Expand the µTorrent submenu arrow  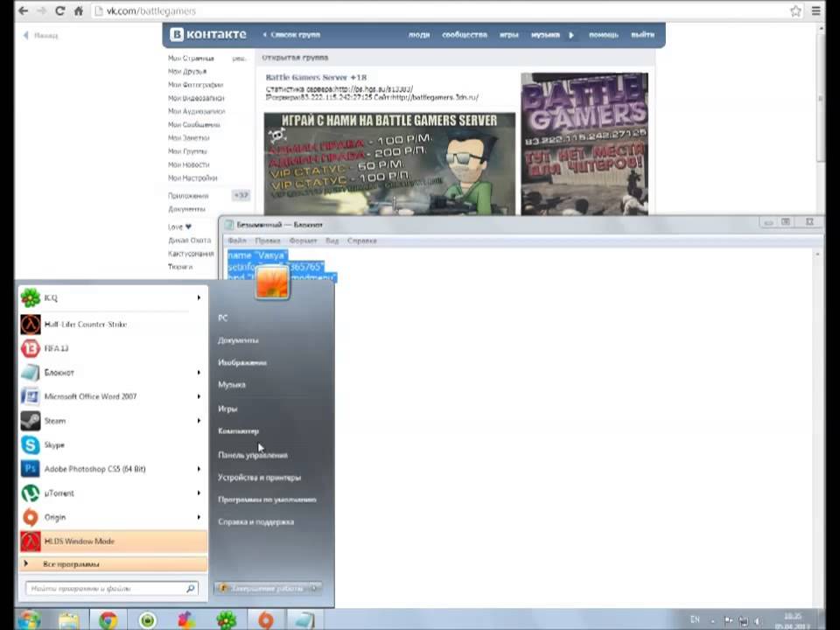coord(199,493)
